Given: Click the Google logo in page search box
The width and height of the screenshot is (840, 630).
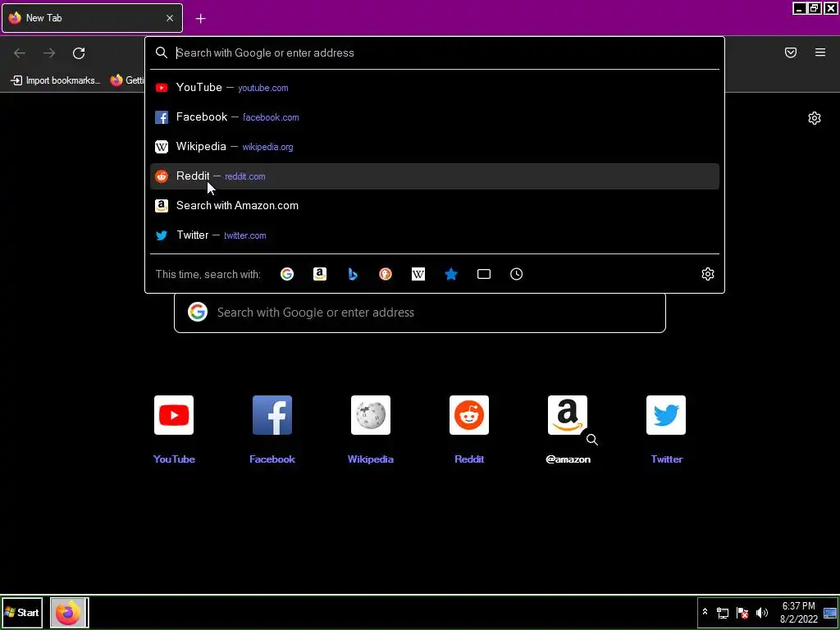Looking at the screenshot, I should coord(198,312).
